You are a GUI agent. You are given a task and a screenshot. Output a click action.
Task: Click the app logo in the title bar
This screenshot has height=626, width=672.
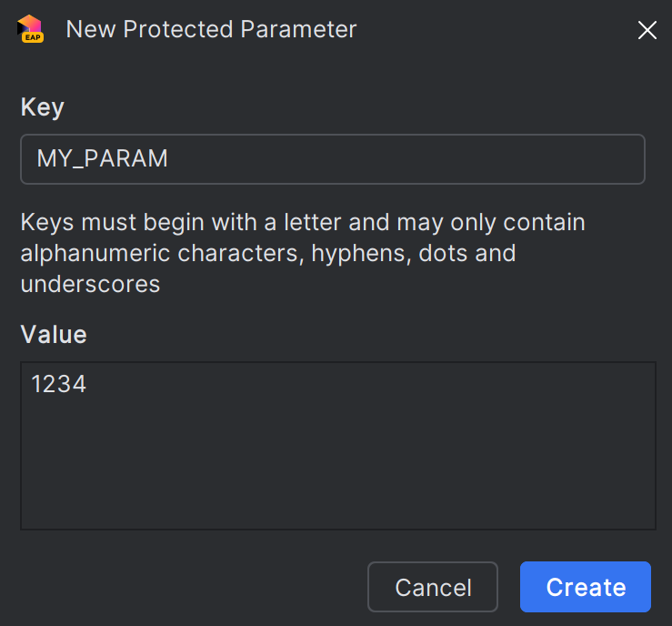point(29,27)
